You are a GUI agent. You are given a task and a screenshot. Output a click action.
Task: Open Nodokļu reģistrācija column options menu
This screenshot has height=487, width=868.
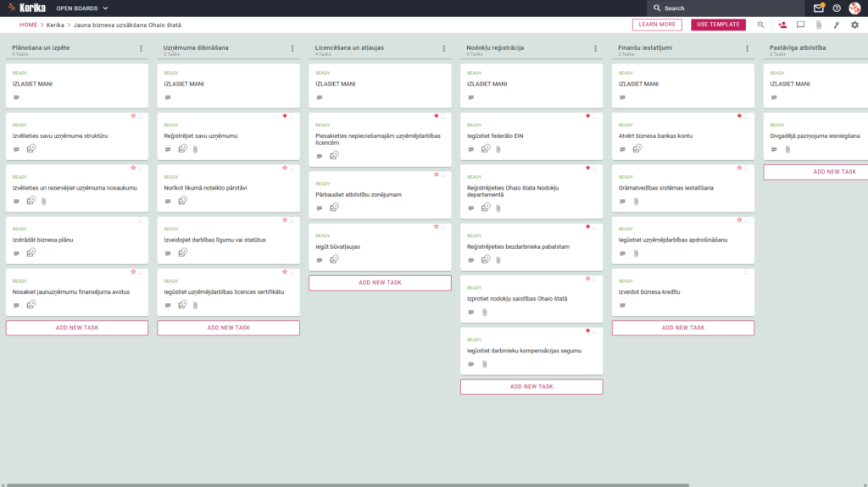pos(596,49)
